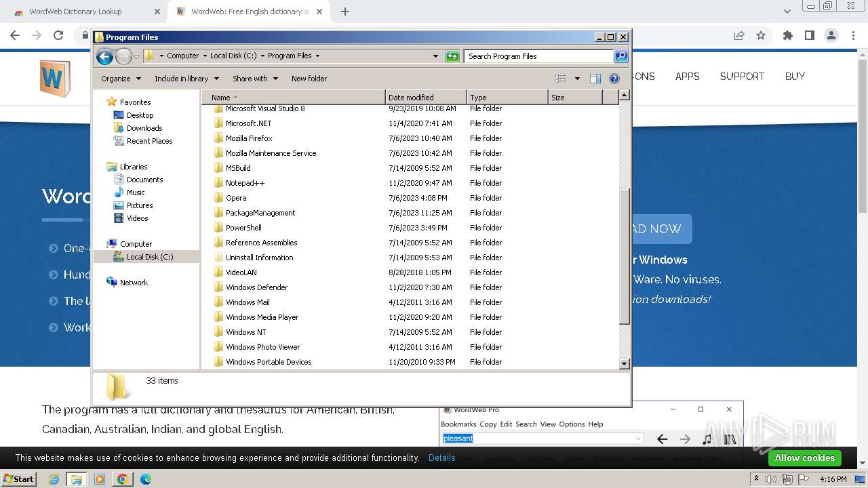The image size is (868, 488).
Task: Click New folder button
Action: coord(309,79)
